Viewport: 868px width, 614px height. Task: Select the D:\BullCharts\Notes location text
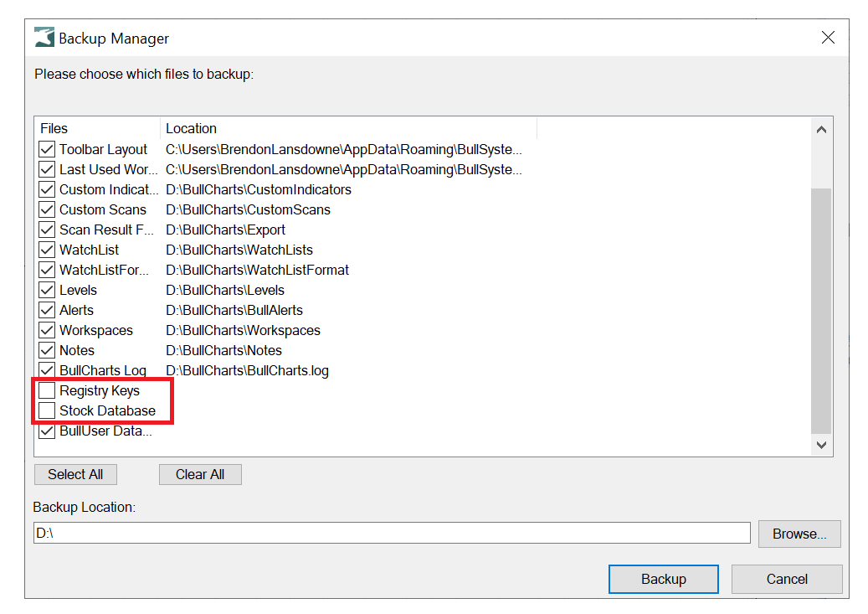coord(223,350)
